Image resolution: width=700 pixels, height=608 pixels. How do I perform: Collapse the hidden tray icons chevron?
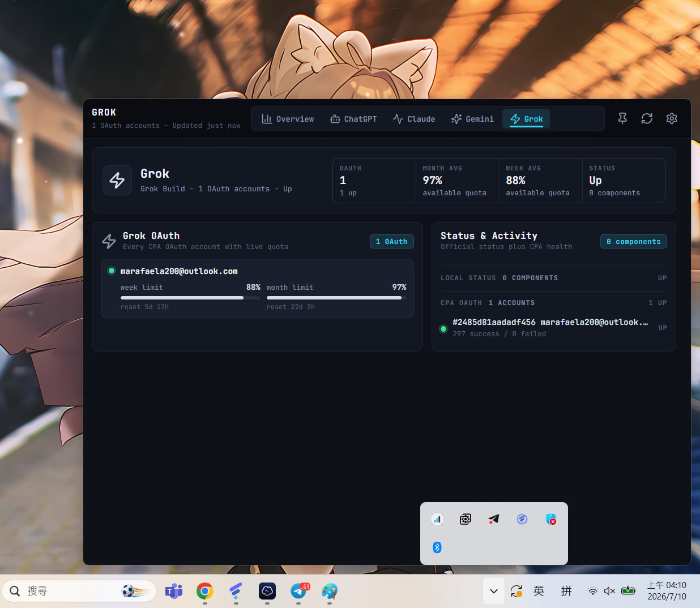494,591
